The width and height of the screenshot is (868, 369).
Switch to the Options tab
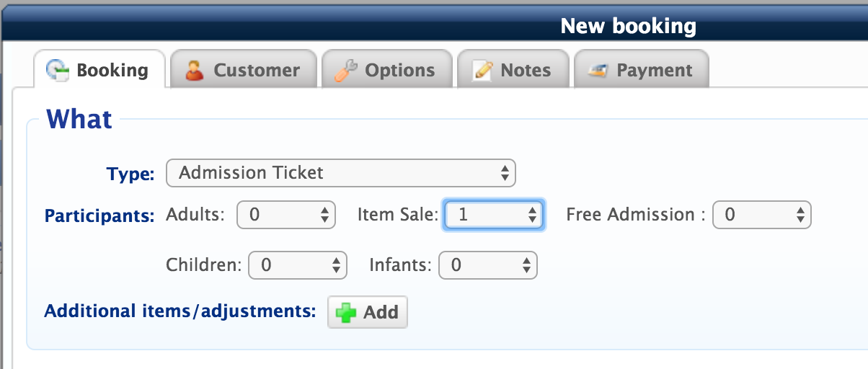pyautogui.click(x=386, y=69)
